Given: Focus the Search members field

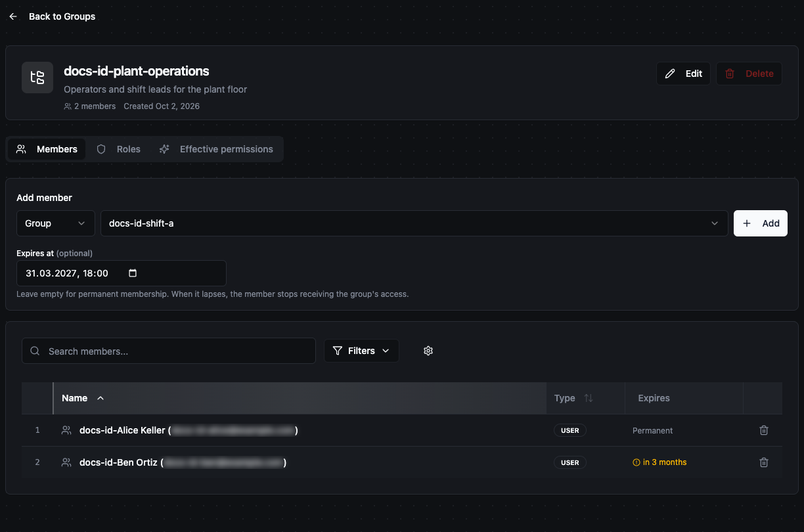Looking at the screenshot, I should coord(169,351).
